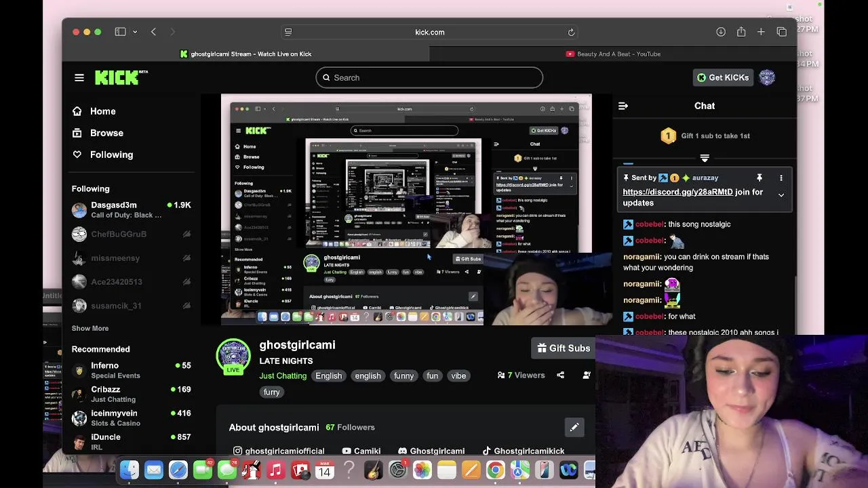The height and width of the screenshot is (488, 868).
Task: Open Music app from the Dock
Action: [x=275, y=470]
